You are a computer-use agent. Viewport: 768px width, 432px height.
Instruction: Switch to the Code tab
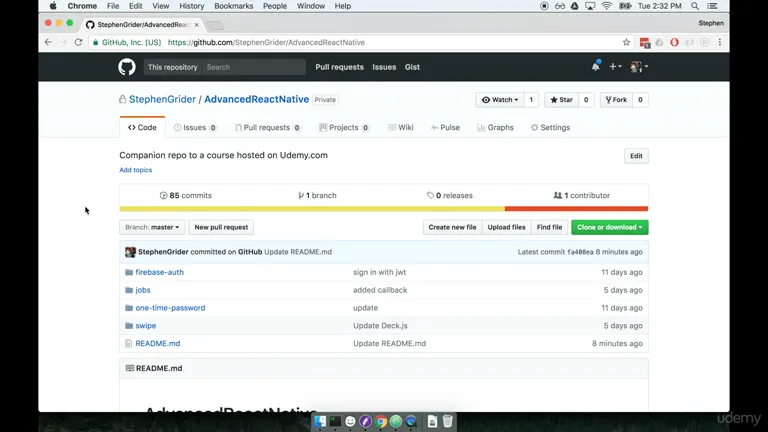(x=142, y=127)
